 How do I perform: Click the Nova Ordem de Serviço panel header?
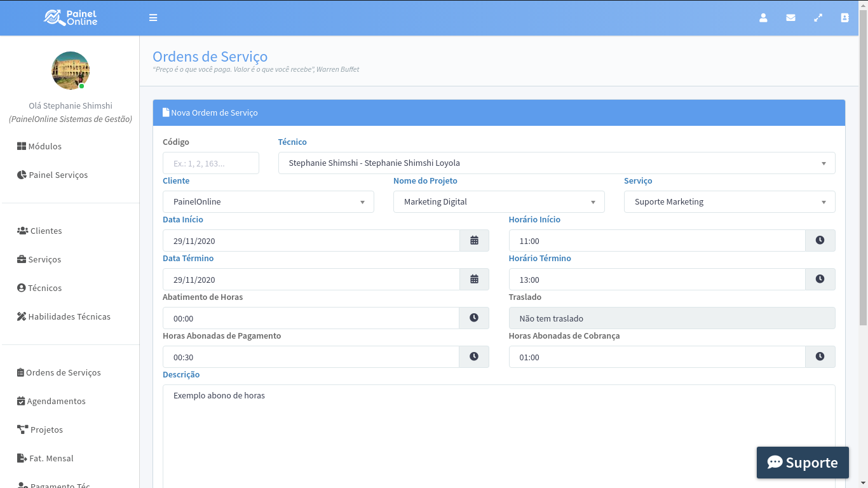click(499, 112)
